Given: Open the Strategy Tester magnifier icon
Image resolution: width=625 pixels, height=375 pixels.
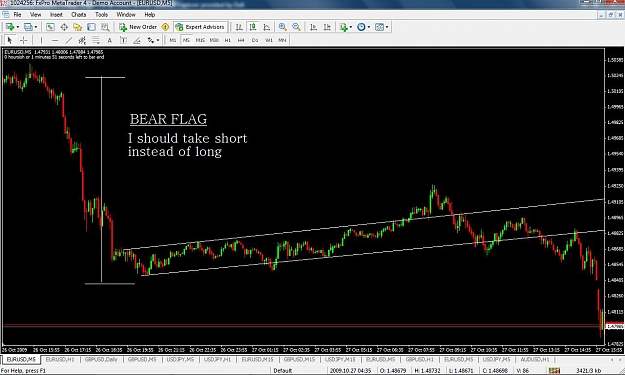Looking at the screenshot, I should [x=105, y=27].
